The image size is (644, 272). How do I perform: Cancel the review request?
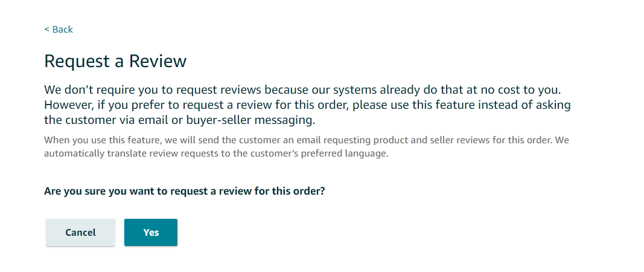[x=80, y=233]
